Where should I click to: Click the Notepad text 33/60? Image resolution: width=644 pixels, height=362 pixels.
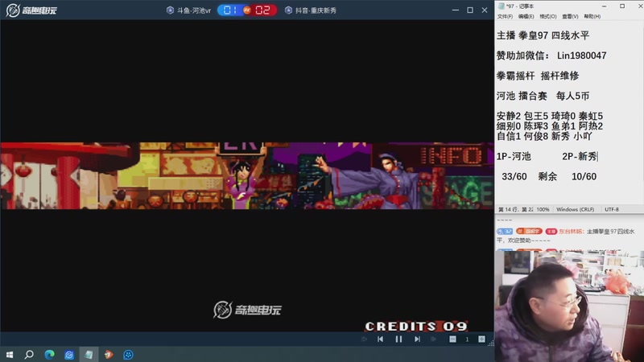(x=514, y=176)
